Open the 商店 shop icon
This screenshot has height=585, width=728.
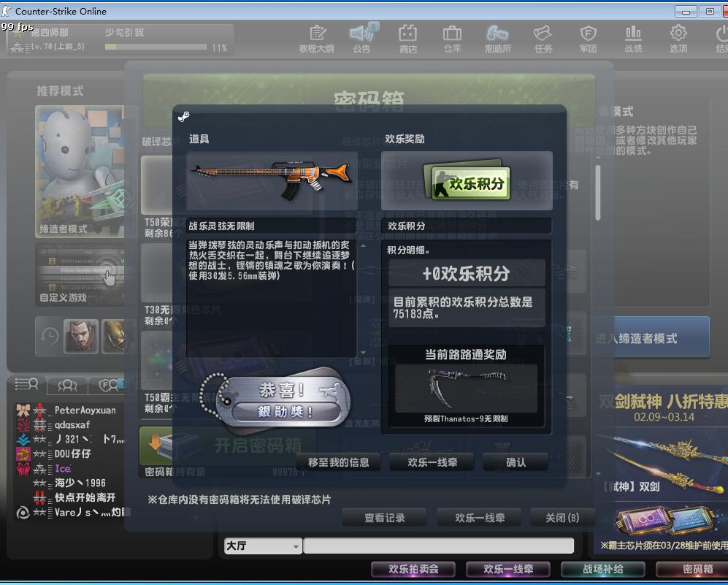tap(407, 39)
